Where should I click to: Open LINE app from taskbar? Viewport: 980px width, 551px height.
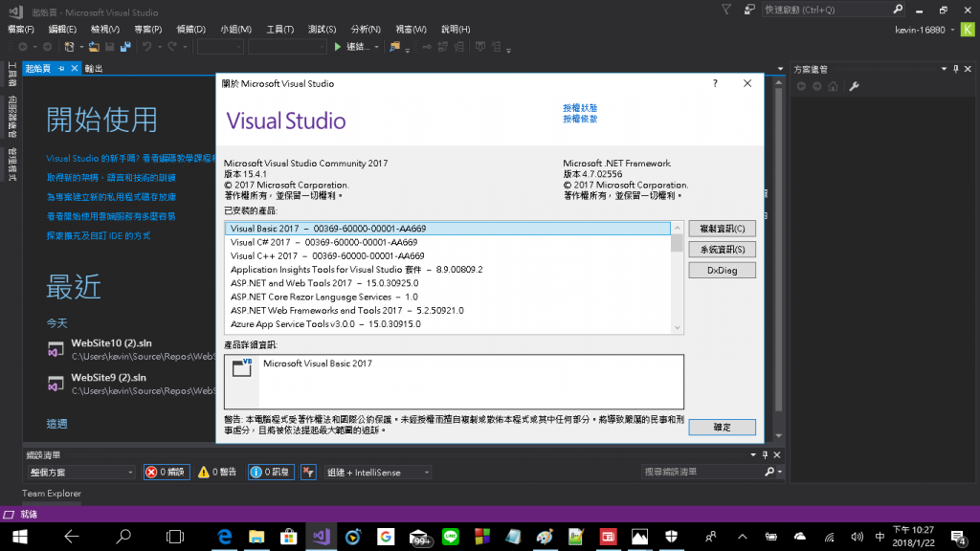click(x=450, y=537)
